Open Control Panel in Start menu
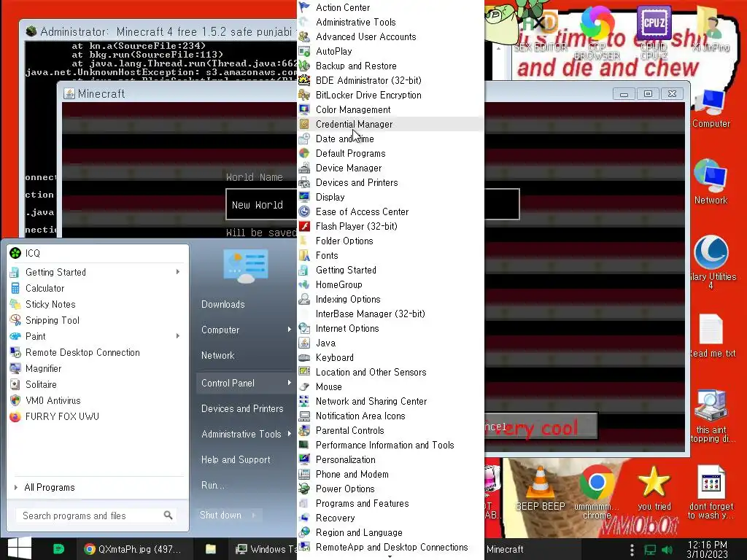The image size is (747, 560). (246, 383)
